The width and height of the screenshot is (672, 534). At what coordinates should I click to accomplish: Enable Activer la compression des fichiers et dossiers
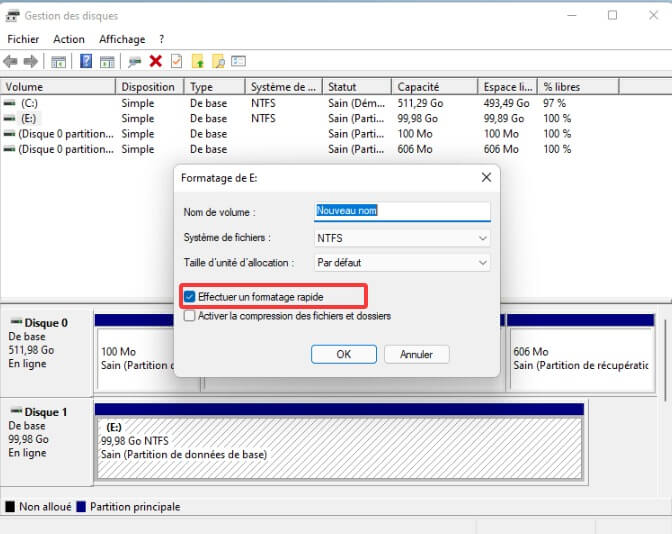[x=189, y=316]
